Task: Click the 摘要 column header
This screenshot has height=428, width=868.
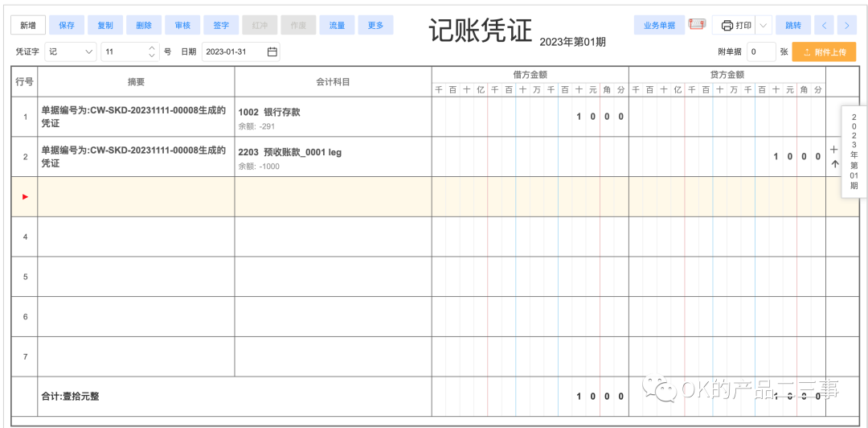Action: (x=136, y=81)
